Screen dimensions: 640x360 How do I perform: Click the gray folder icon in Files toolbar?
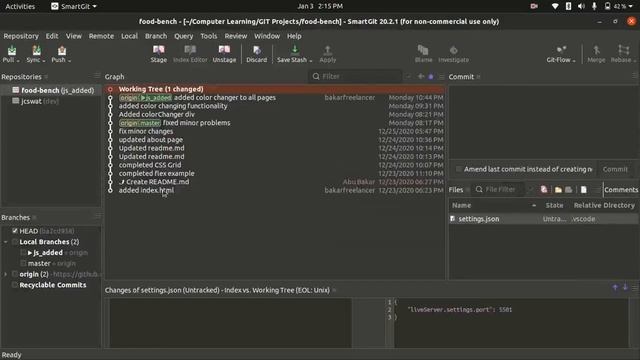[x=568, y=189]
